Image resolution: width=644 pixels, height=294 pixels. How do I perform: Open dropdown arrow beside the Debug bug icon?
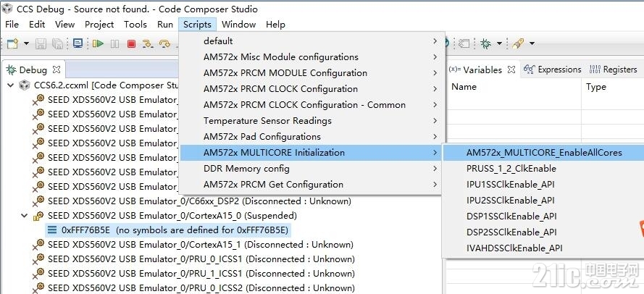click(499, 43)
